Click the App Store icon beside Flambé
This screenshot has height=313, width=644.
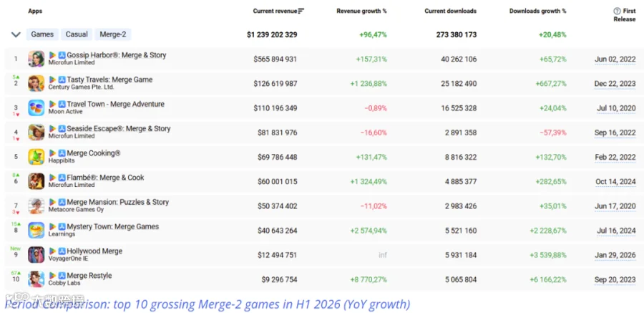[x=62, y=178]
